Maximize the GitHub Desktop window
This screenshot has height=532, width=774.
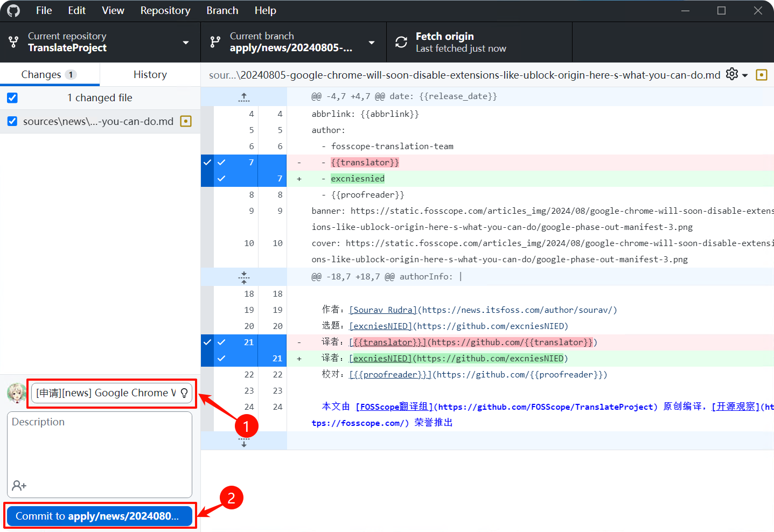(x=721, y=11)
